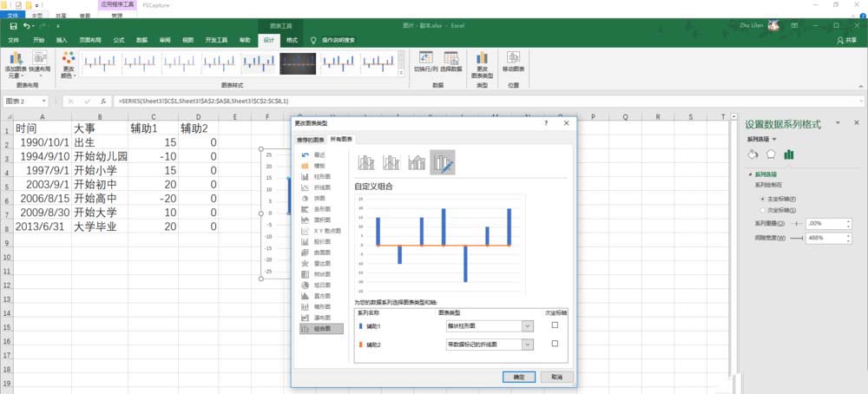Choose stacked area-column combo subtype icon
Viewport: 868px width, 394px height.
(417, 162)
